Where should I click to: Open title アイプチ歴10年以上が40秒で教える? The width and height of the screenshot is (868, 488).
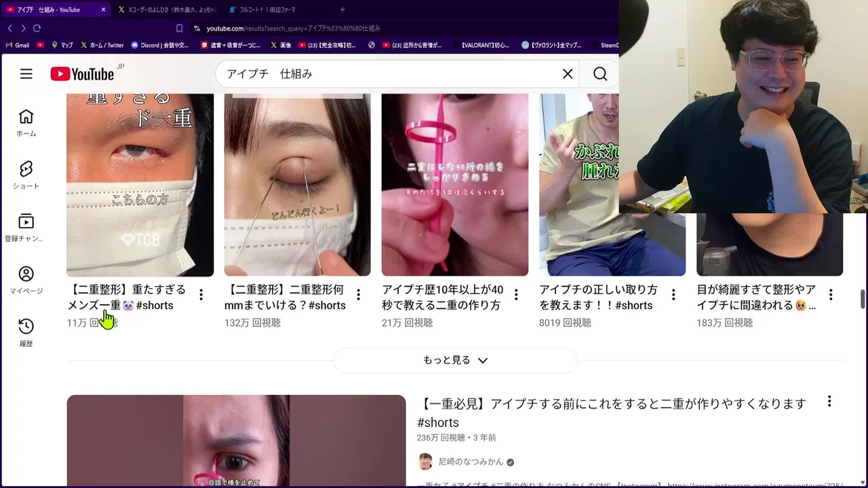click(442, 297)
